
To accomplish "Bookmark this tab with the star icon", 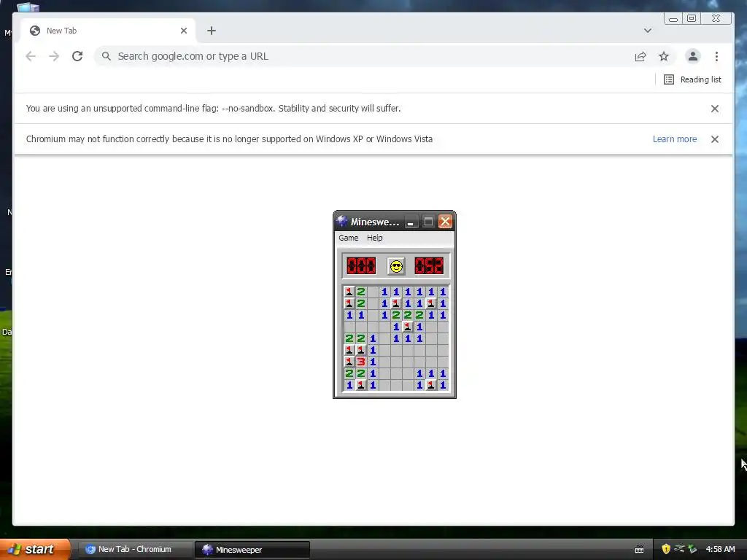I will (x=664, y=56).
